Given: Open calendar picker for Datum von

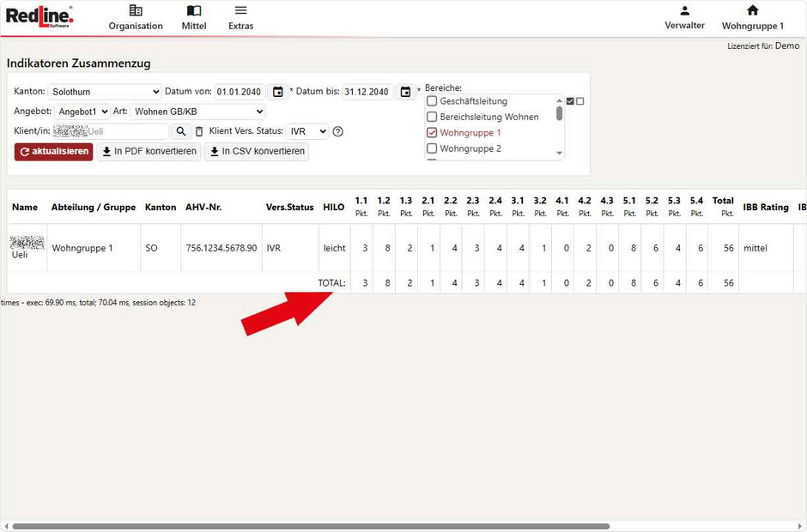Looking at the screenshot, I should tap(277, 92).
